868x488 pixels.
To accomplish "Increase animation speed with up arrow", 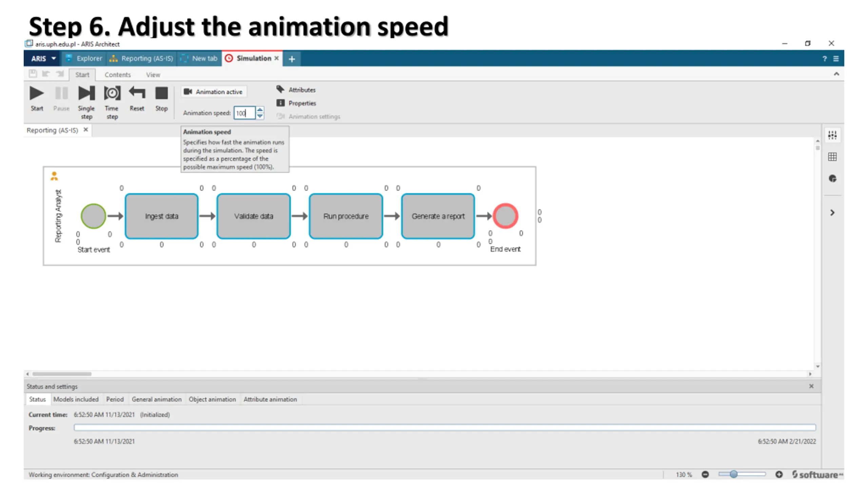I will point(260,110).
